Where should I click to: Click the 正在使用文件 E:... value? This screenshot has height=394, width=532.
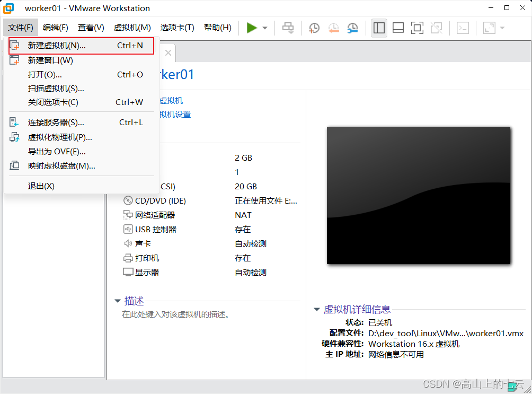[265, 201]
